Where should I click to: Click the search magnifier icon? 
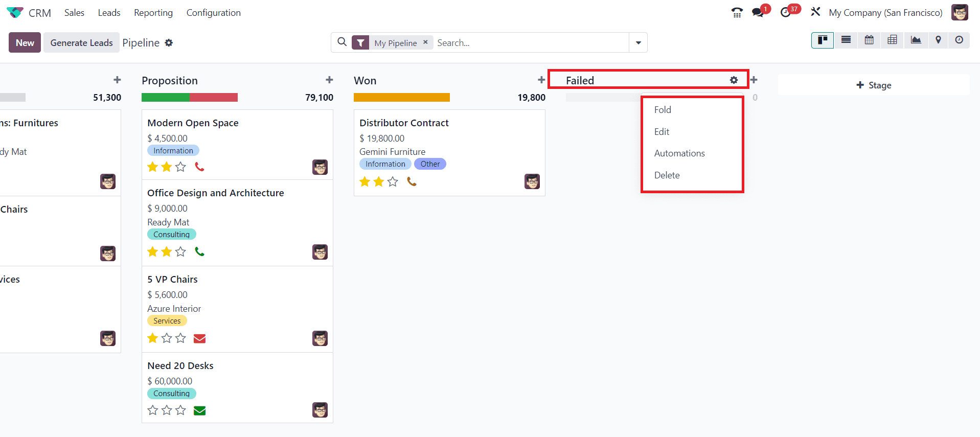[342, 42]
